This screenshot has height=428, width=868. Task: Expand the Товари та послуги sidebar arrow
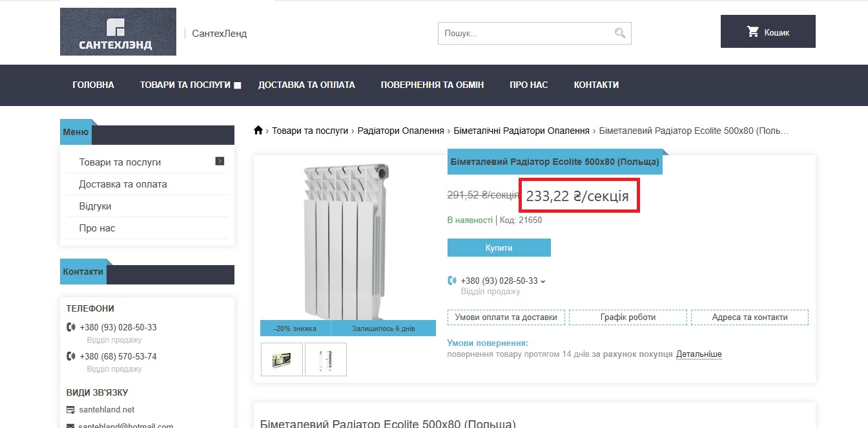(x=220, y=161)
